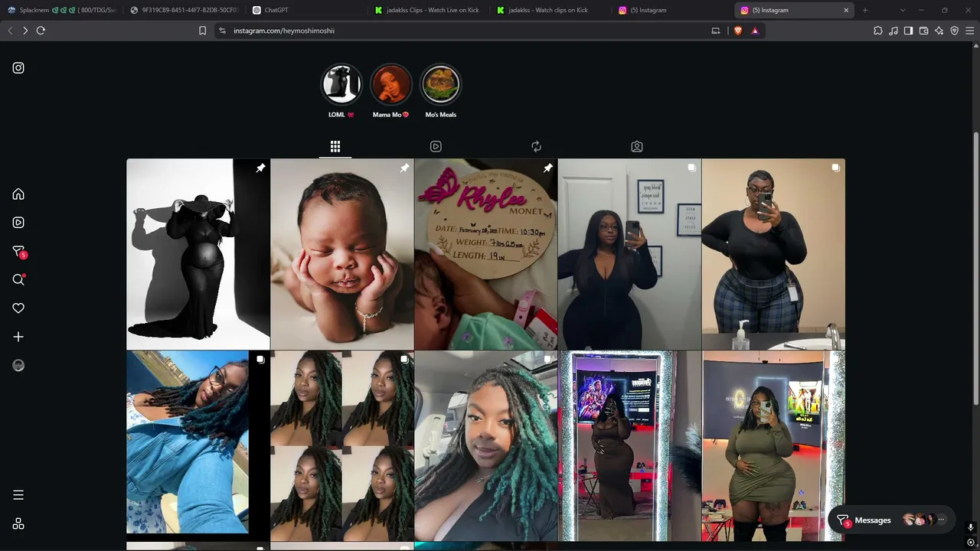Select the Tagged photos tab
The image size is (980, 551).
pos(637,146)
